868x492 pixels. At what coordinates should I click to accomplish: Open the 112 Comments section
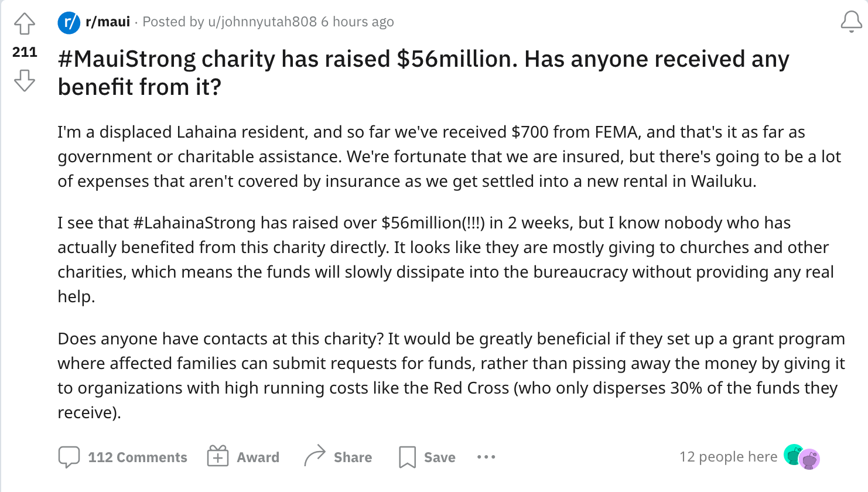click(x=123, y=457)
